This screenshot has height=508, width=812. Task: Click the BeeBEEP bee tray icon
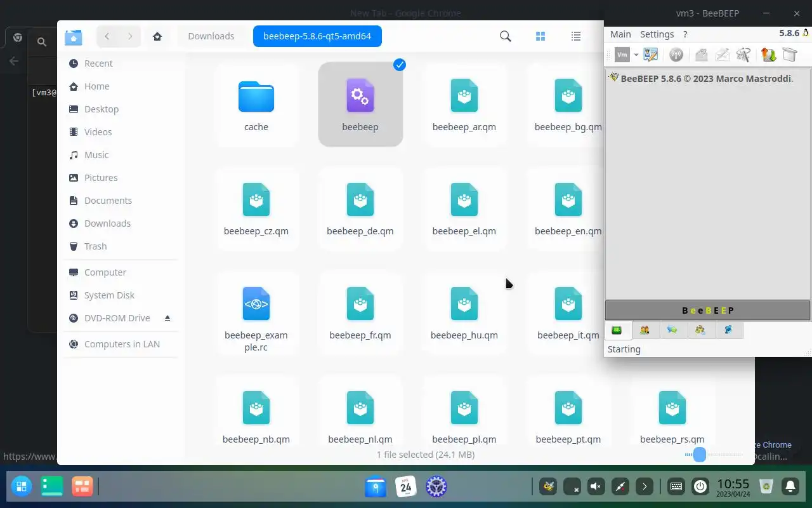pyautogui.click(x=548, y=486)
